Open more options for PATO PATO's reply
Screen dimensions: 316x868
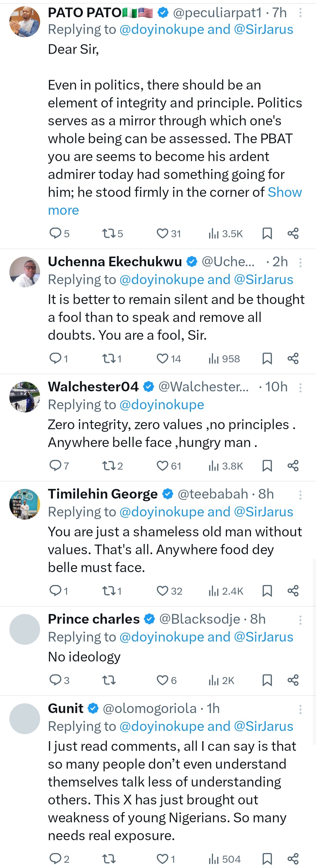[x=300, y=13]
